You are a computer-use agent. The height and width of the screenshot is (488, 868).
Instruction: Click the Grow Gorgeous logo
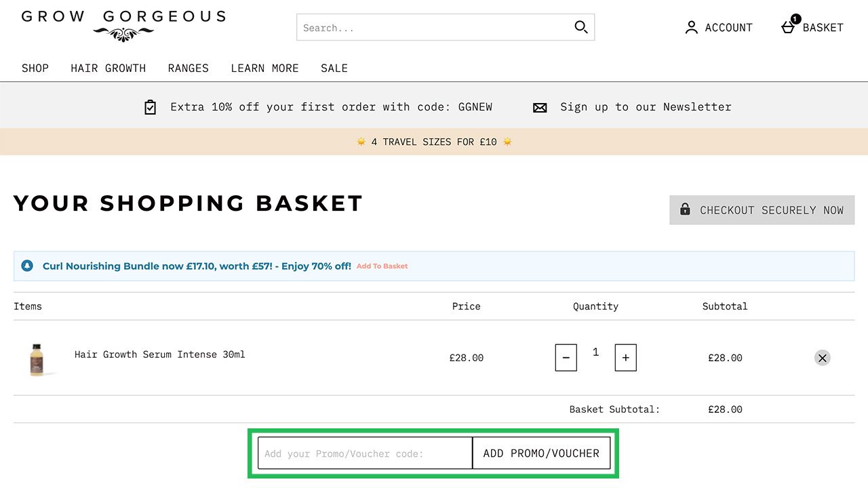click(123, 26)
